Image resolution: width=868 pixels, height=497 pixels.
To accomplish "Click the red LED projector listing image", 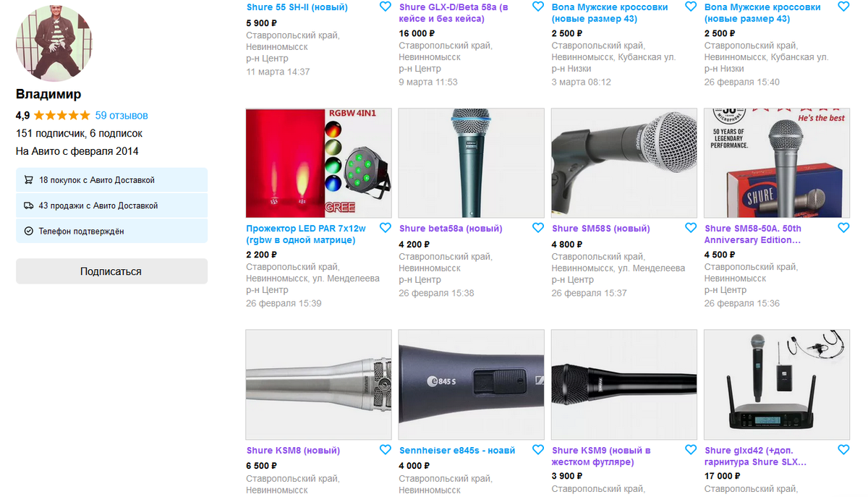I will click(318, 163).
